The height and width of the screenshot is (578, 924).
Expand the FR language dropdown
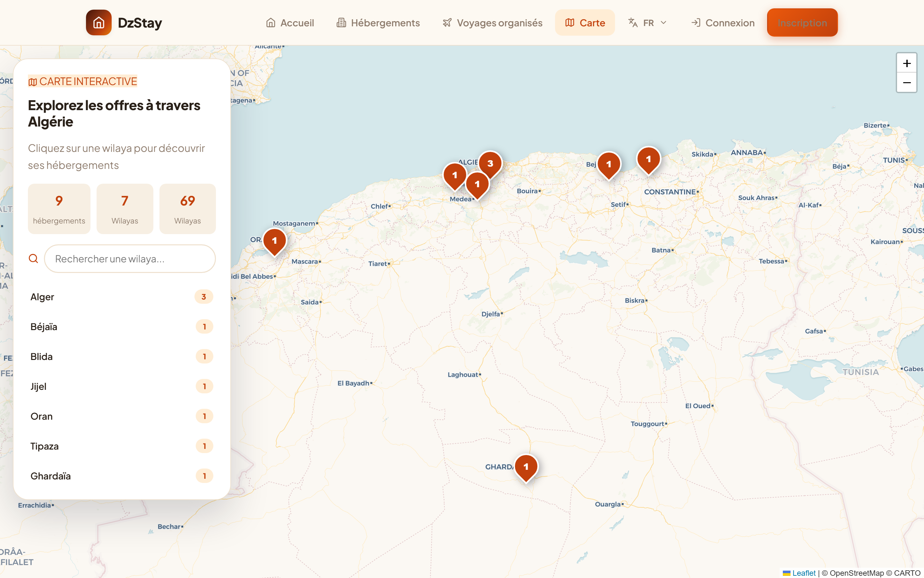coord(647,22)
